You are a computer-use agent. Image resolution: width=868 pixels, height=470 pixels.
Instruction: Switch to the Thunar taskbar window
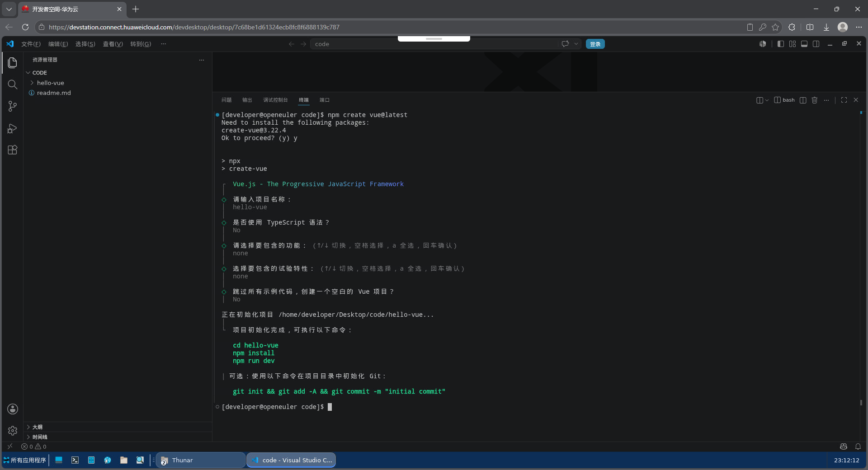click(201, 460)
